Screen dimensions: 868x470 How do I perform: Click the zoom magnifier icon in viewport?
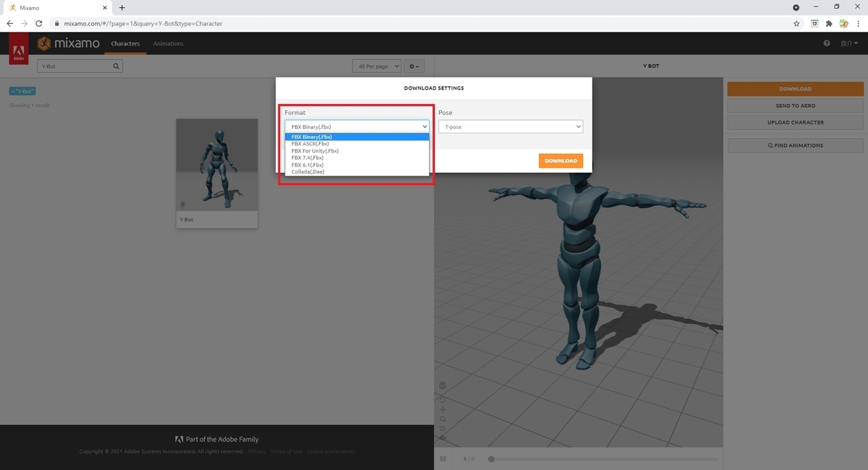point(443,419)
